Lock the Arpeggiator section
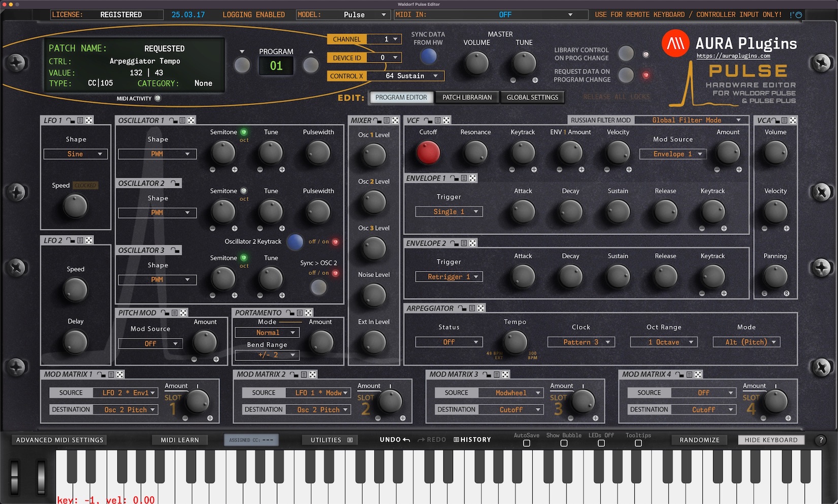Screen dimensions: 838x504 (462, 308)
